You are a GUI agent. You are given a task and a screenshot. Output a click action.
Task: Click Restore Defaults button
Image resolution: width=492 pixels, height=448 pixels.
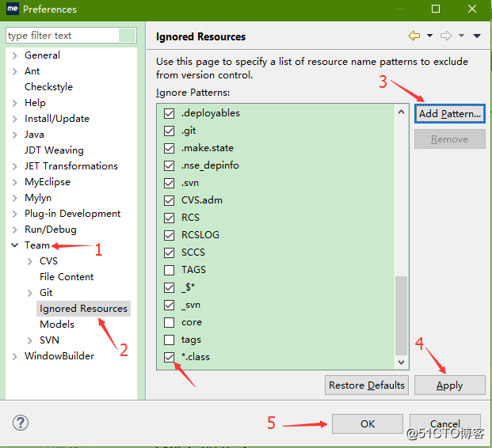(x=367, y=385)
